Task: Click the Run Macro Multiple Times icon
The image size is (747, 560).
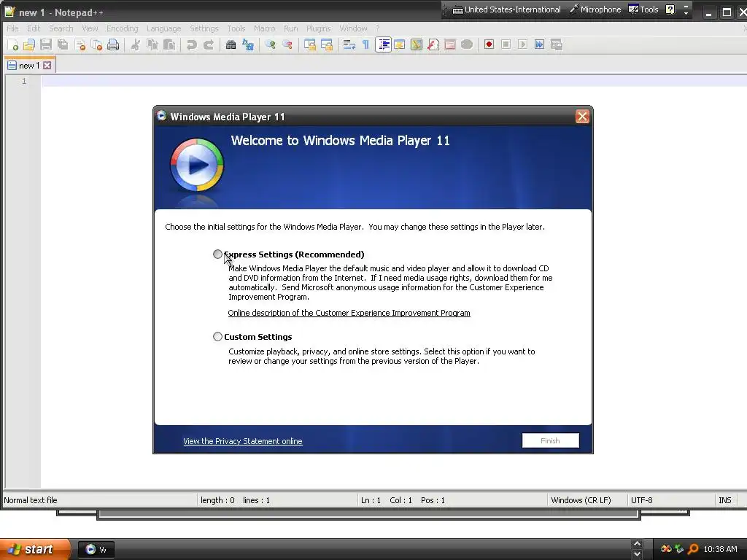Action: click(539, 44)
